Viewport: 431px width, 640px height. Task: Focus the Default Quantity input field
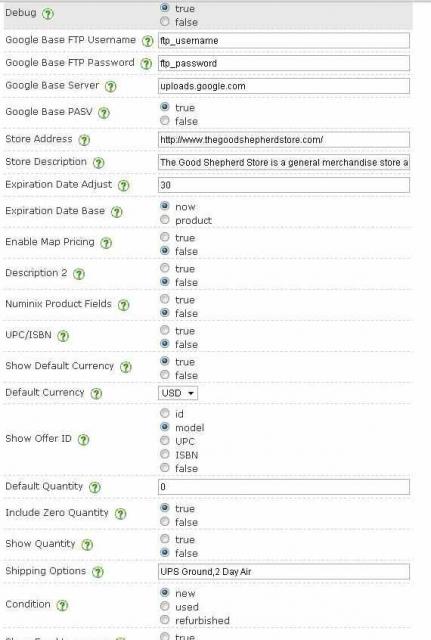click(x=284, y=487)
